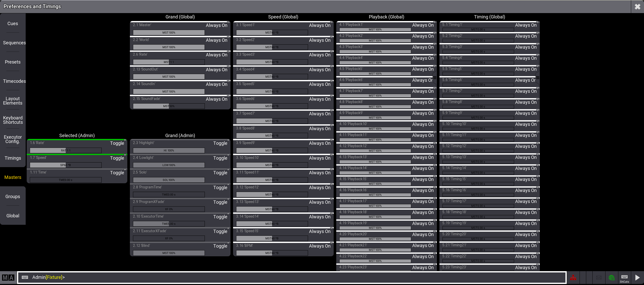Switch to the Executor Config. tab

[x=13, y=139]
